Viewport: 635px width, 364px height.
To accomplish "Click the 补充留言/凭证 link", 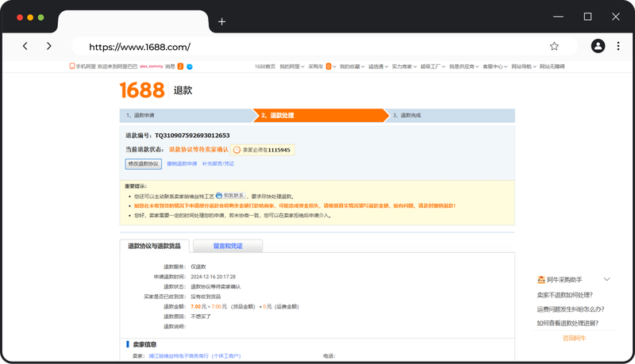I will coord(218,164).
